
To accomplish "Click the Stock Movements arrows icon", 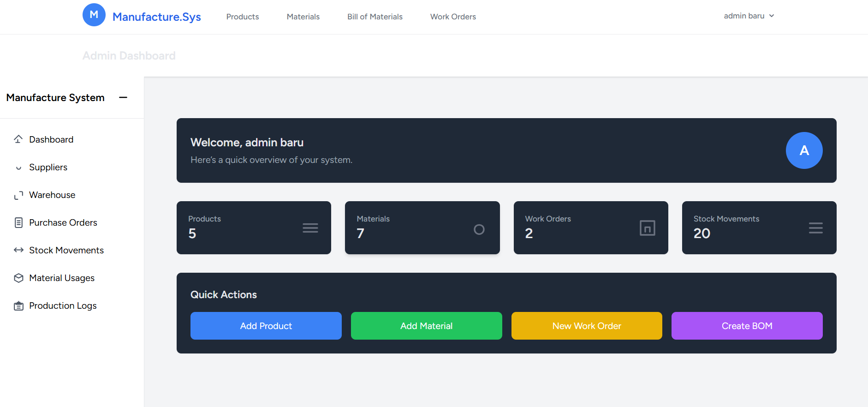I will [x=18, y=250].
